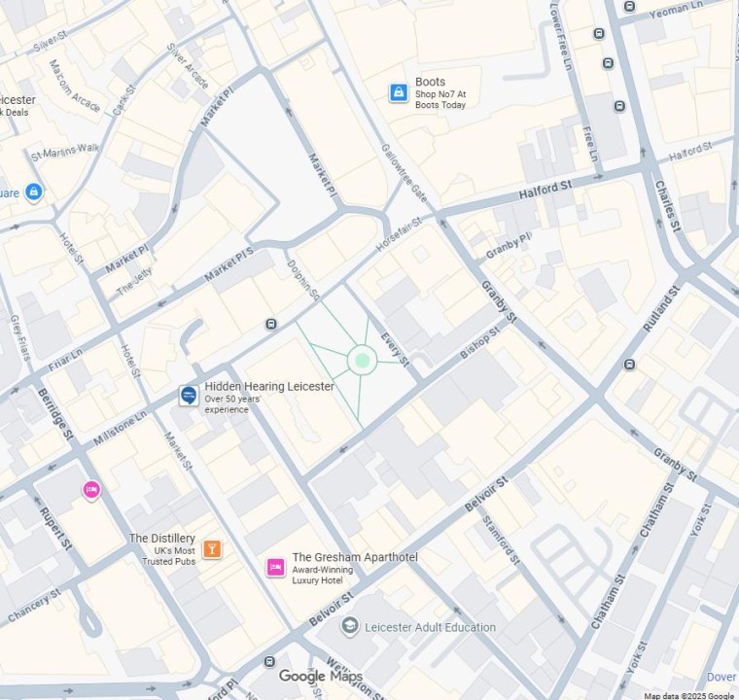Open the Hidden Hearing Leicester marker
This screenshot has height=700, width=739.
pos(189,395)
